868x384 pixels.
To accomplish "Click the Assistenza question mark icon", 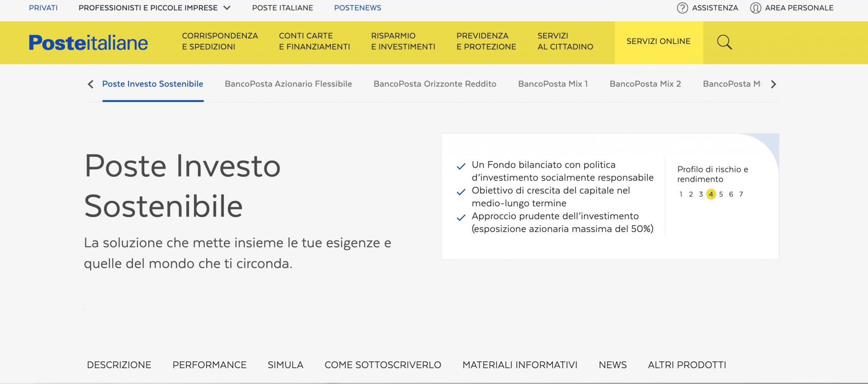I will pos(682,8).
